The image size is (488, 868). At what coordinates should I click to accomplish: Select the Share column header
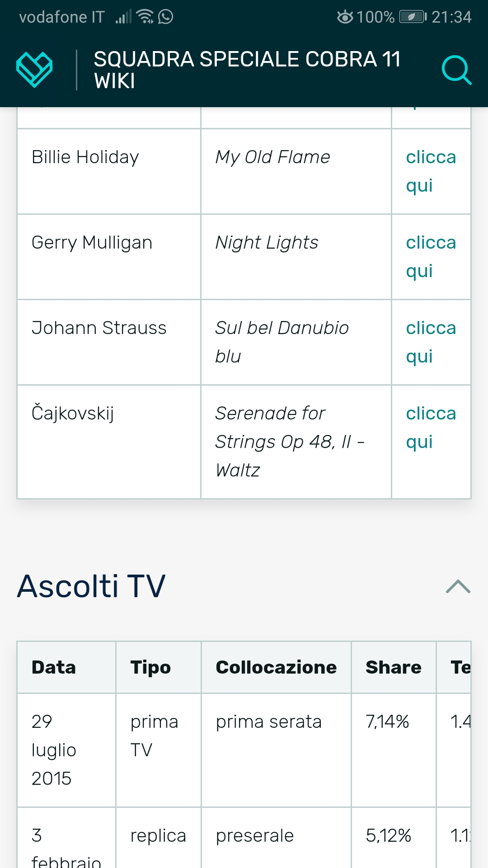(393, 667)
